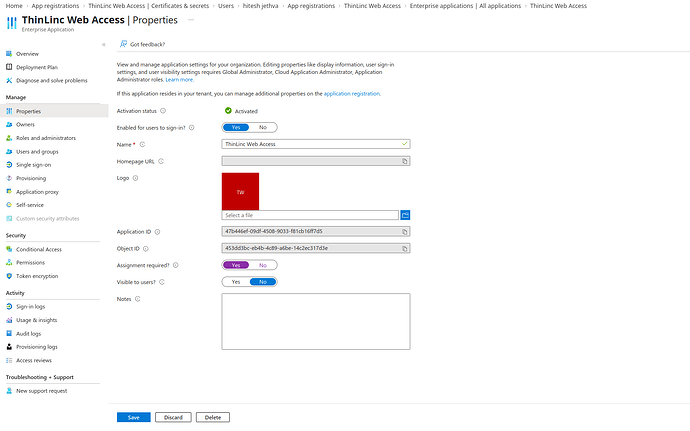Click the ThinLinc Web Access app icon
The width and height of the screenshot is (690, 431).
(x=12, y=23)
